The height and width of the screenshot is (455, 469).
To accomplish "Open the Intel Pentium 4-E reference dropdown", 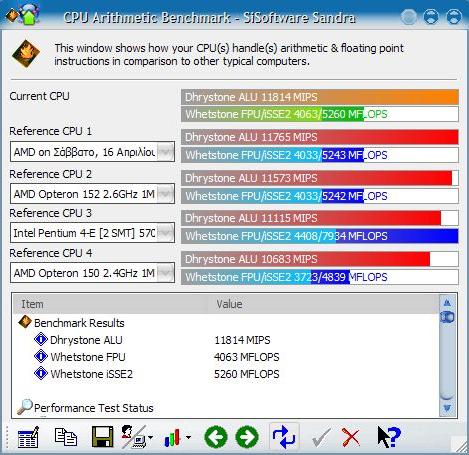I will click(165, 233).
